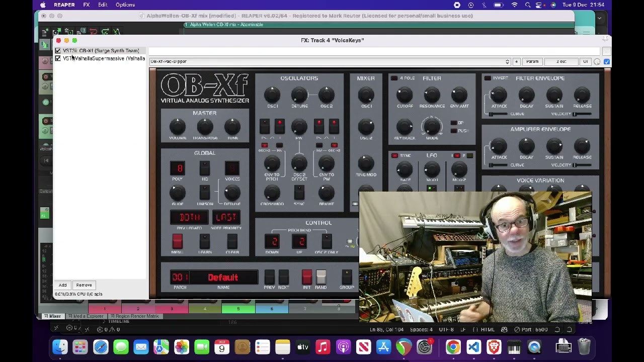Open the Unison Voices count display
This screenshot has height=362, width=644.
tap(232, 168)
